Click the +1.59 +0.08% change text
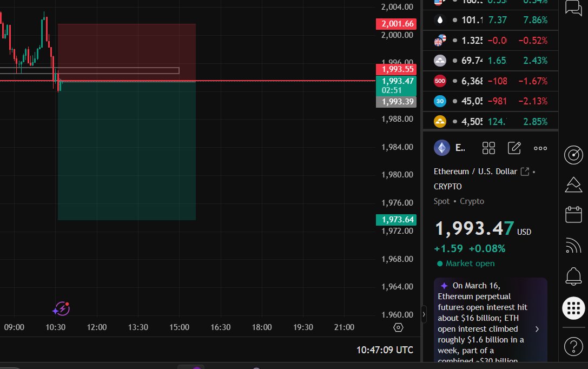This screenshot has height=369, width=588. pyautogui.click(x=470, y=249)
